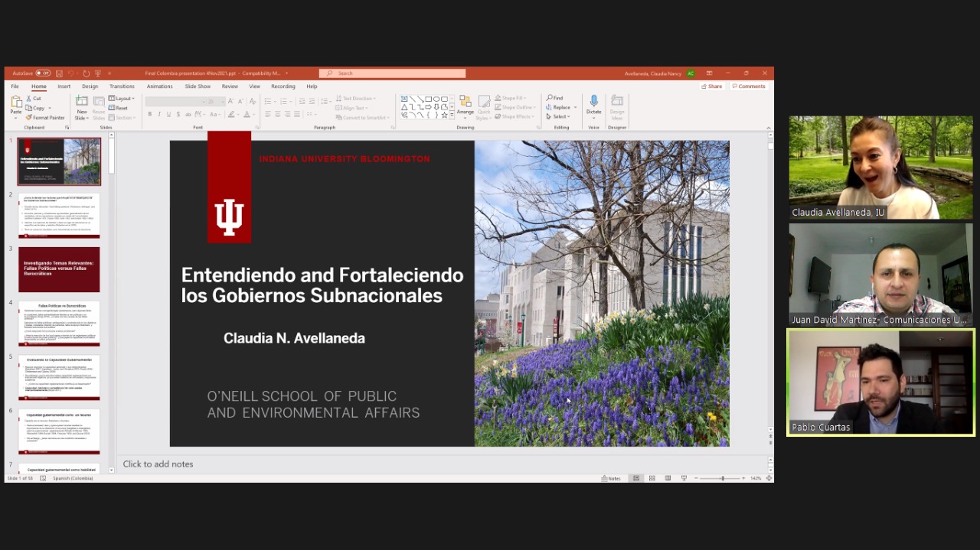Open the Arrange tool
This screenshot has width=980, height=550.
pos(465,107)
